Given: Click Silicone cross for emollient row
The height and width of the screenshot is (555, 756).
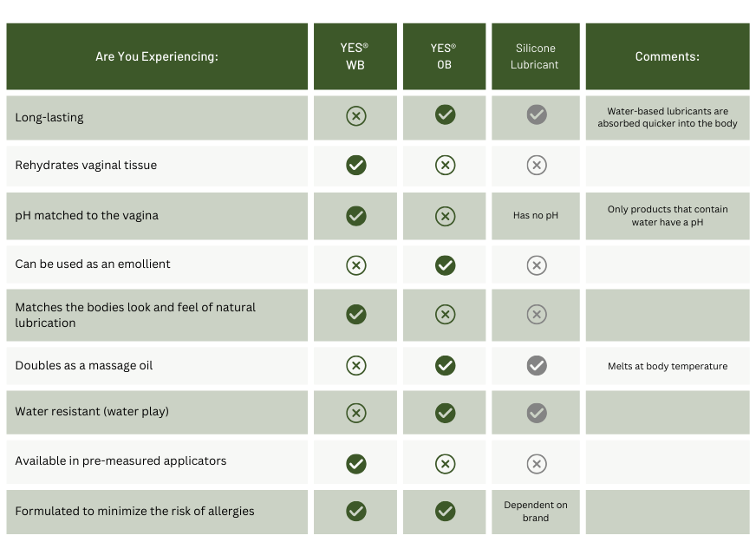Looking at the screenshot, I should click(537, 264).
